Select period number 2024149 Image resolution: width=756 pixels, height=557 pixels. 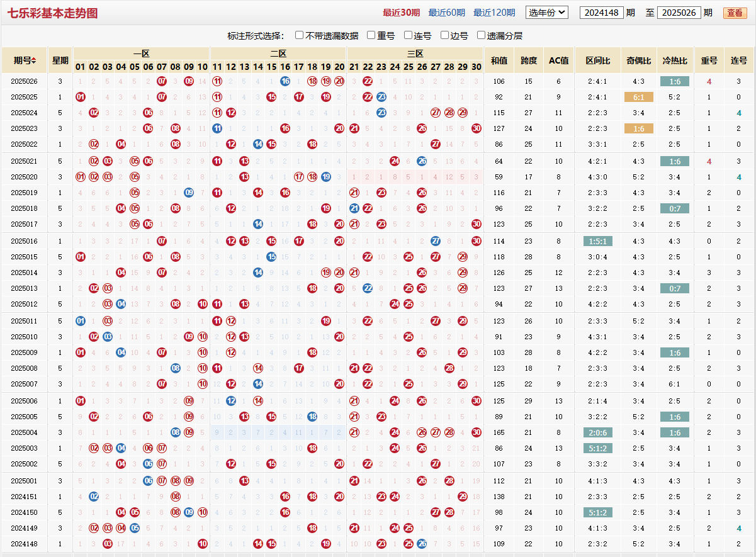[24, 528]
